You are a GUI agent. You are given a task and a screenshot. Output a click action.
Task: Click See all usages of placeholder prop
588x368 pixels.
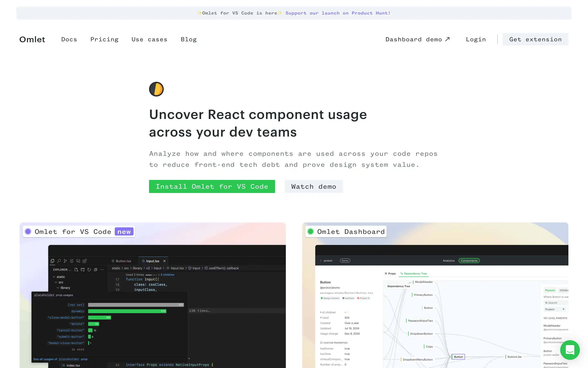(x=60, y=359)
